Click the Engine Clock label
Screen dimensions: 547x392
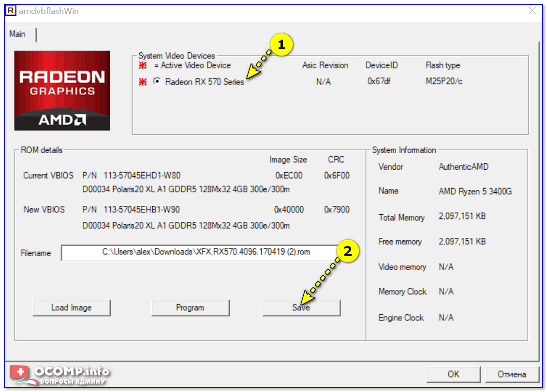[401, 318]
